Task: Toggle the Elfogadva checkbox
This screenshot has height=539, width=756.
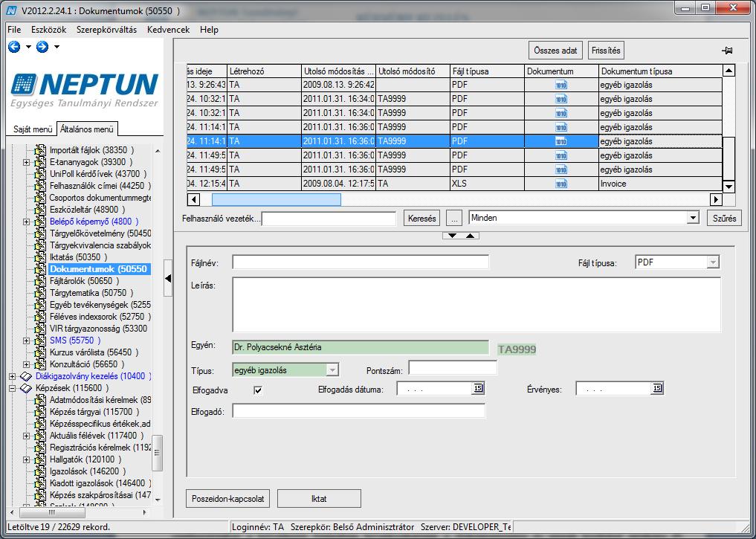Action: (x=258, y=390)
